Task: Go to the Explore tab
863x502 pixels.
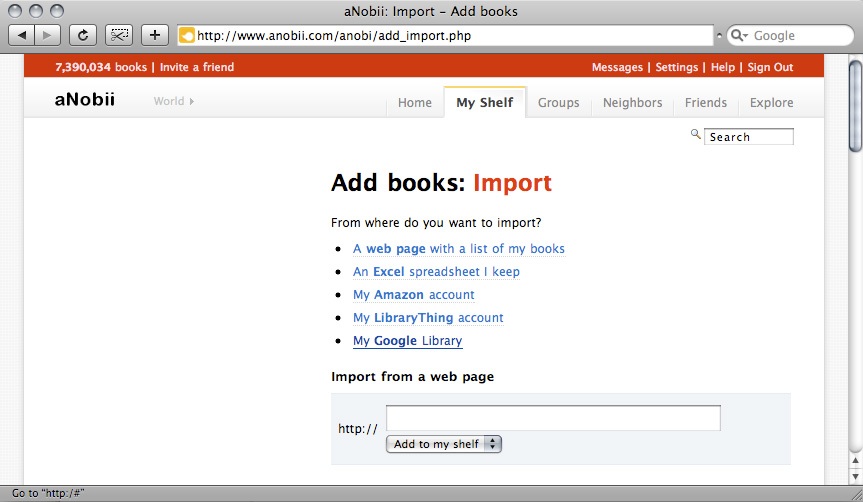Action: coord(771,103)
